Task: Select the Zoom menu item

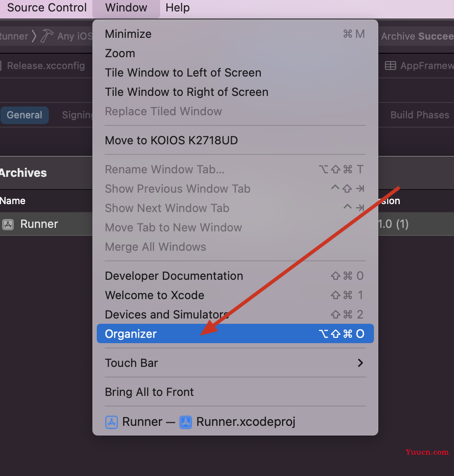Action: (x=235, y=53)
